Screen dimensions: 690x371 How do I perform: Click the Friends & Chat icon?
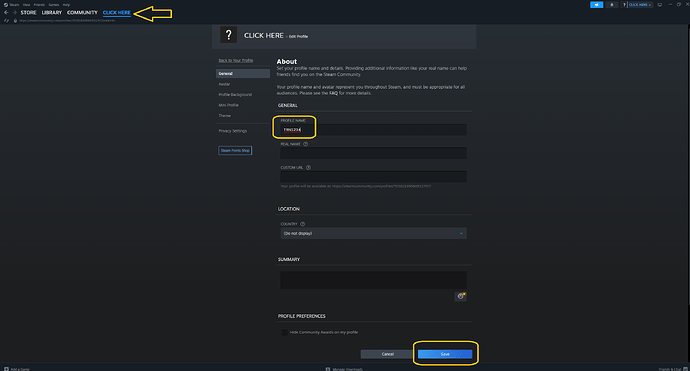685,369
